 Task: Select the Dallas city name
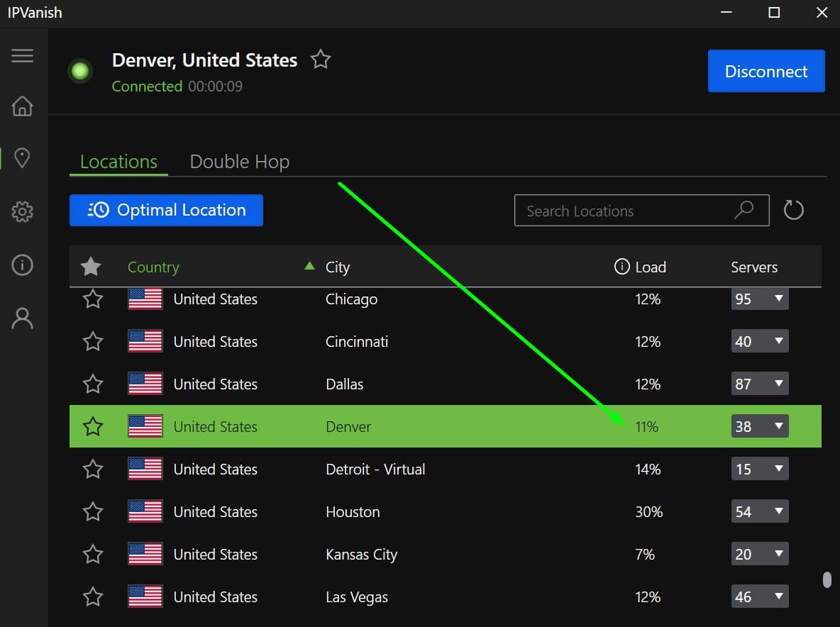(x=345, y=384)
